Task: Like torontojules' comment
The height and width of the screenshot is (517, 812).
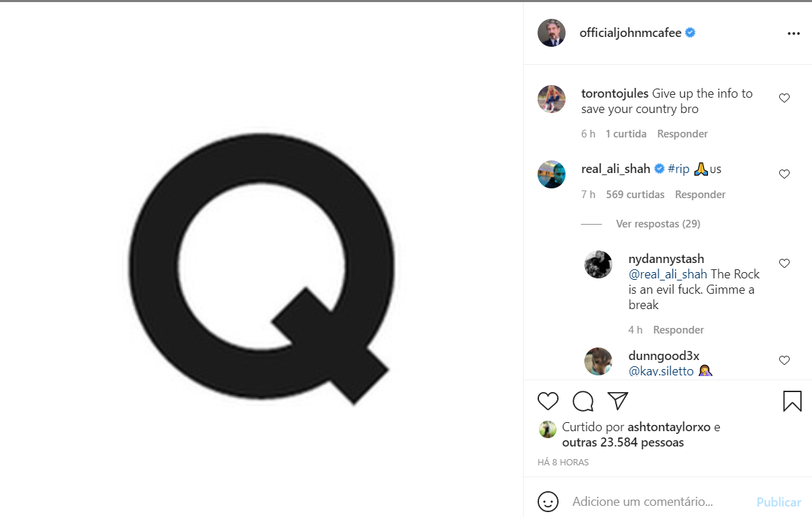Action: [x=784, y=98]
